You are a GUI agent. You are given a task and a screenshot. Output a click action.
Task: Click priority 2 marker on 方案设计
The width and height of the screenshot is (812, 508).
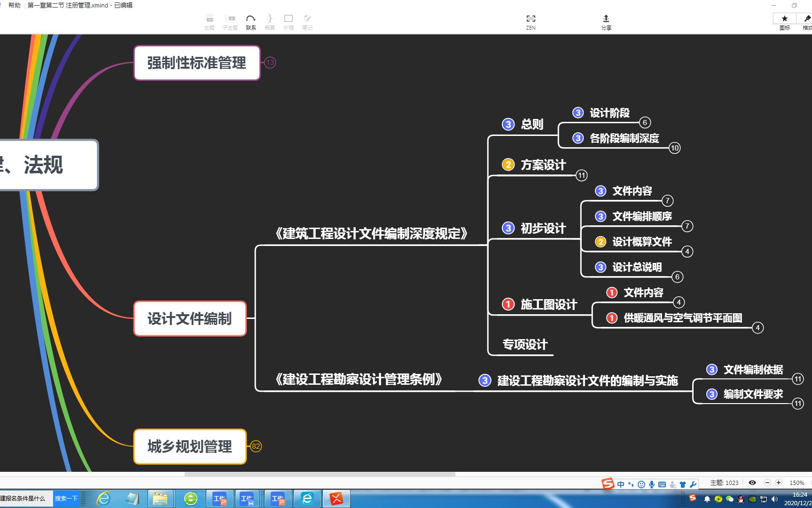(508, 165)
